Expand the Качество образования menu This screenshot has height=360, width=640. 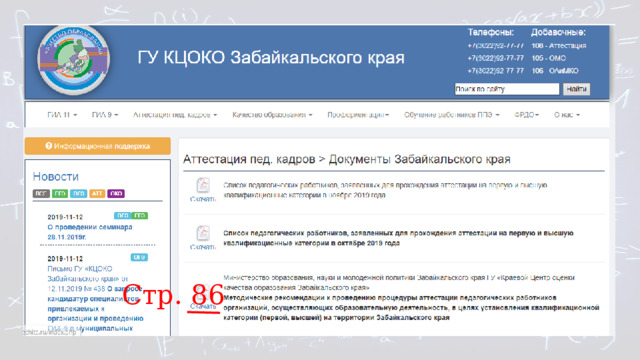click(x=272, y=115)
